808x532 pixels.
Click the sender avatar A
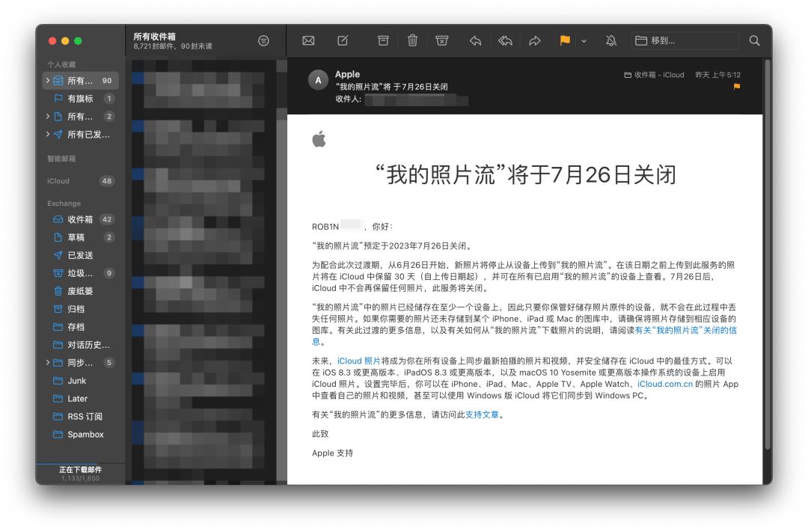318,80
